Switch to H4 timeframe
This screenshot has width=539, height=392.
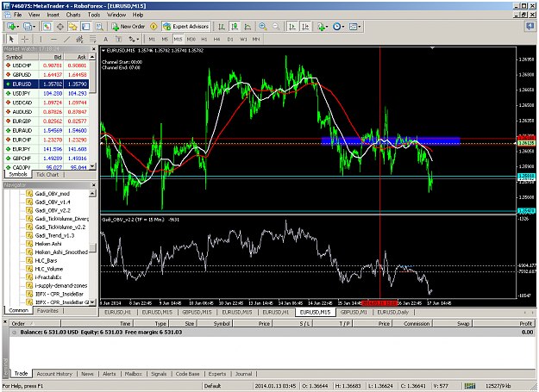pos(217,39)
